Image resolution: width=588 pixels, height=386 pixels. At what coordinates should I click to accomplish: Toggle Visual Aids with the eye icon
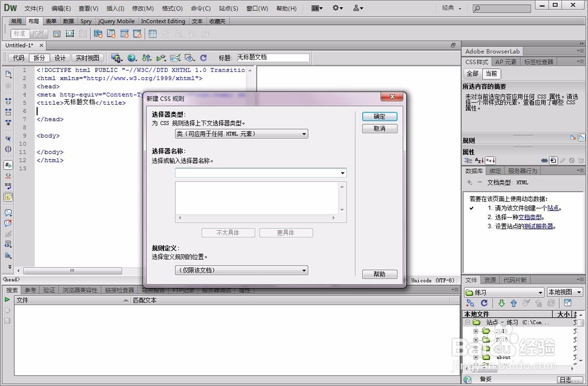pyautogui.click(x=188, y=58)
